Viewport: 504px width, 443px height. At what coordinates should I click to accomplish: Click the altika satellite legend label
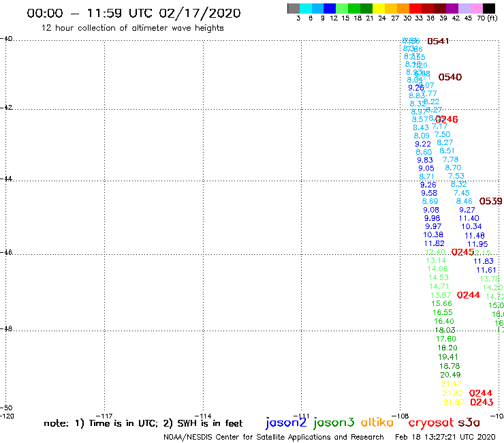pyautogui.click(x=377, y=423)
